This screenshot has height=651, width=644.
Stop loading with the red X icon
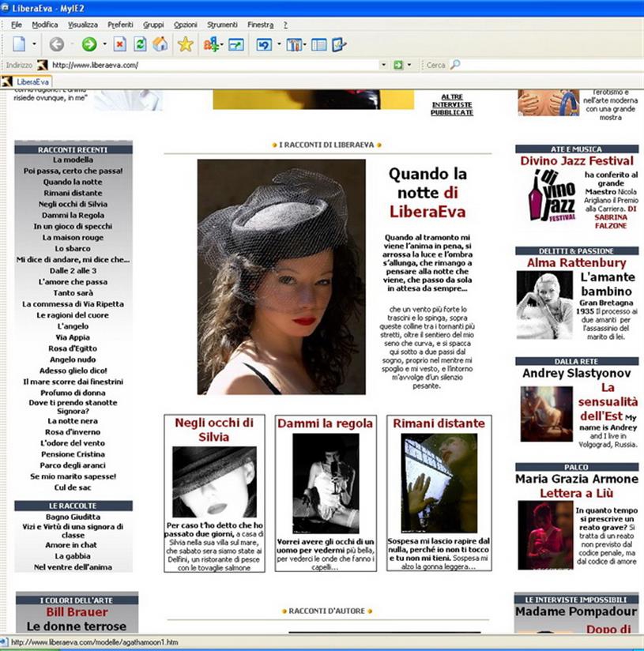tap(120, 44)
